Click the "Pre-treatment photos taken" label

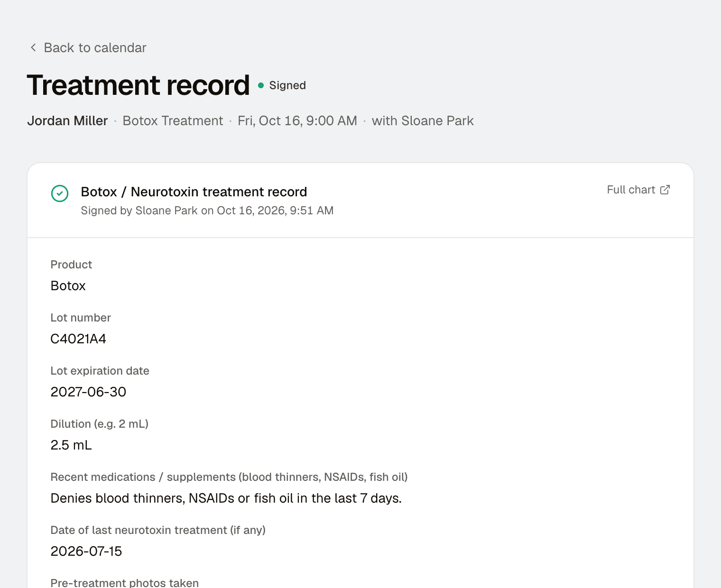click(125, 583)
